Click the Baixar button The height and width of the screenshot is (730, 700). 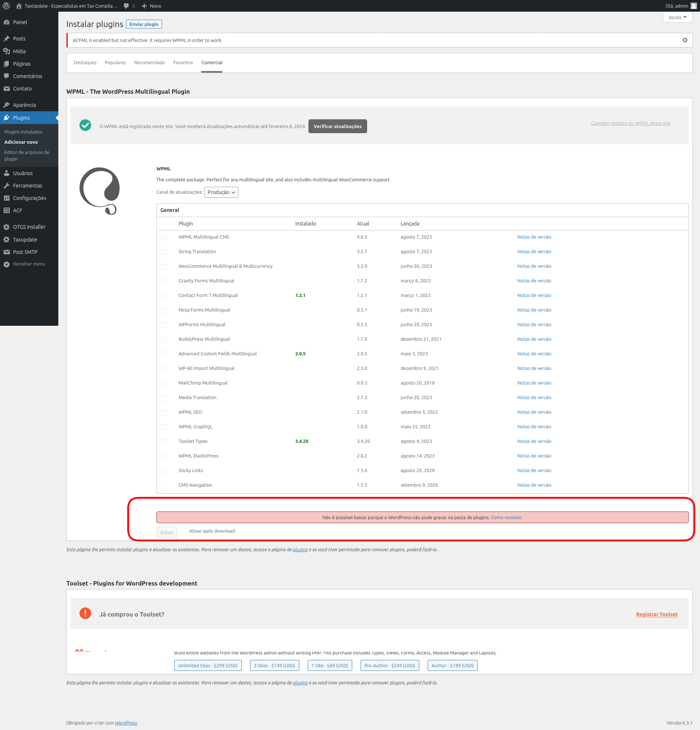(x=167, y=532)
